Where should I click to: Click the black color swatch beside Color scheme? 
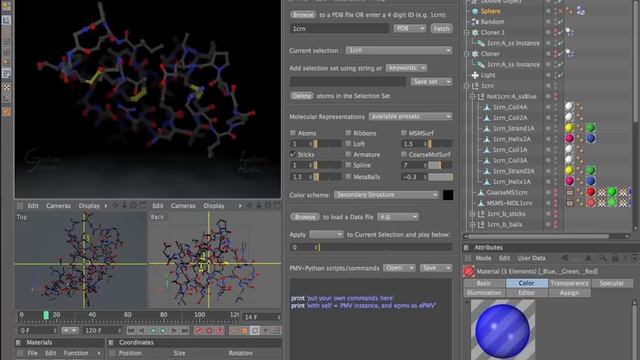[x=448, y=195]
